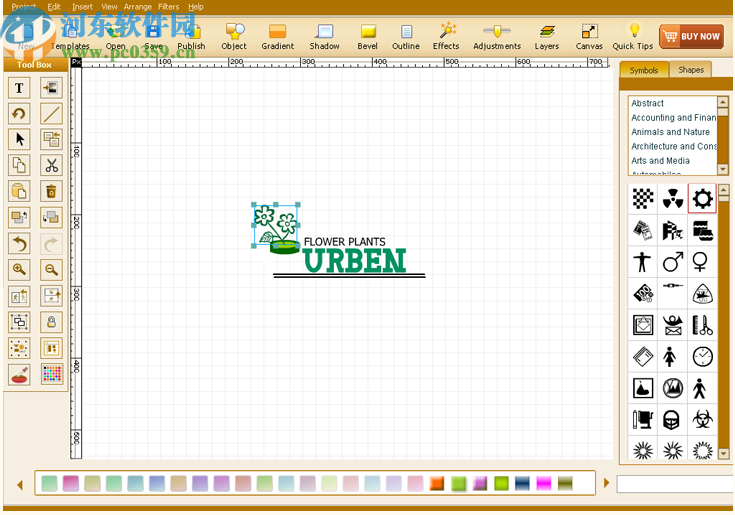Select Accounting and Finance category
The height and width of the screenshot is (515, 735).
[674, 118]
